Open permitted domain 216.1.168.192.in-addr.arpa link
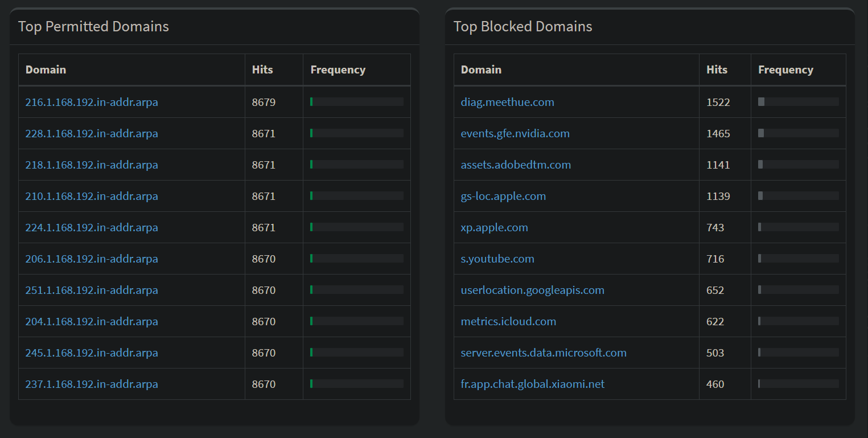Screen dimensions: 868x438 (92, 102)
